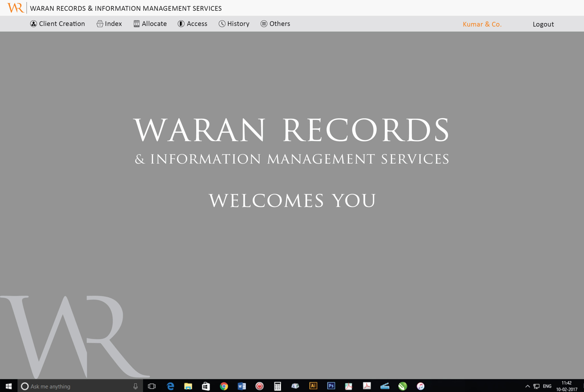Screen dimensions: 584x392
Task: Open the Calculator taskbar icon
Action: tap(277, 386)
